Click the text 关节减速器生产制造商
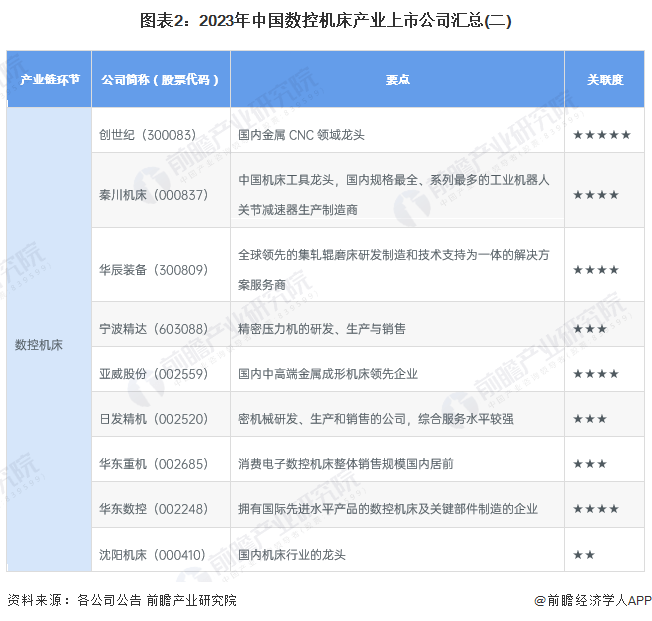 click(x=298, y=210)
